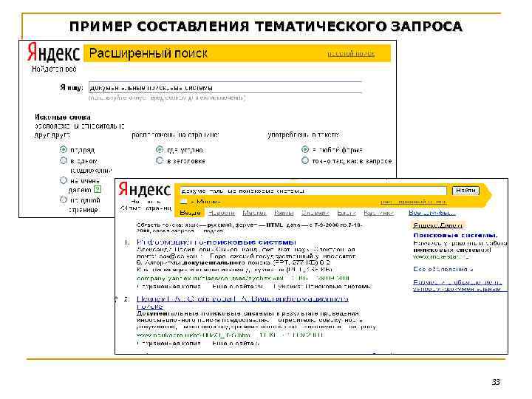Select 'точно так, как в запросе' radio
Image resolution: width=532 pixels, height=399 pixels.
(x=305, y=160)
